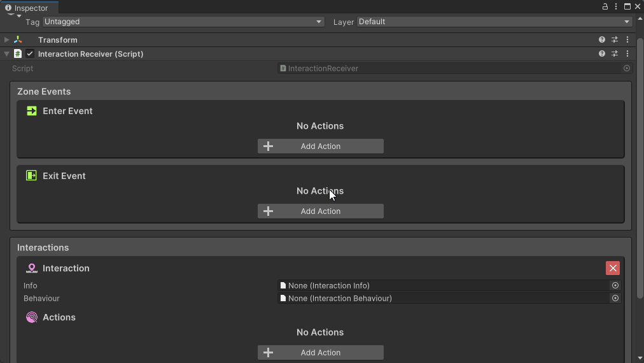
Task: Click object picker for Behaviour field
Action: [x=615, y=299]
